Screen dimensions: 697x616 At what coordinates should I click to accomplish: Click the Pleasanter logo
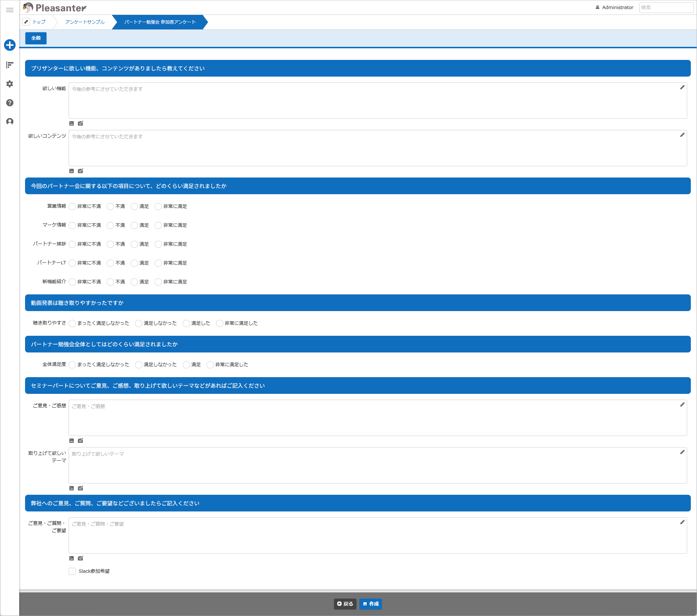tap(54, 8)
